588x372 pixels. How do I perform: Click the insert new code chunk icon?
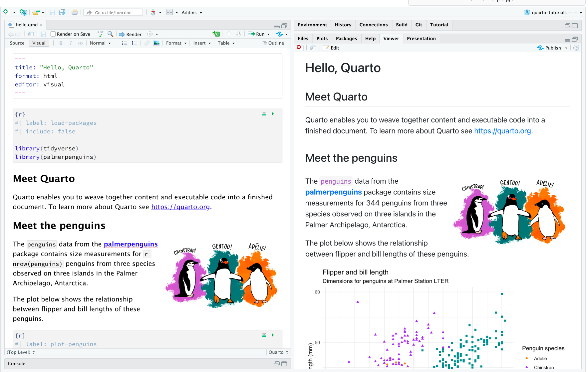coord(216,34)
